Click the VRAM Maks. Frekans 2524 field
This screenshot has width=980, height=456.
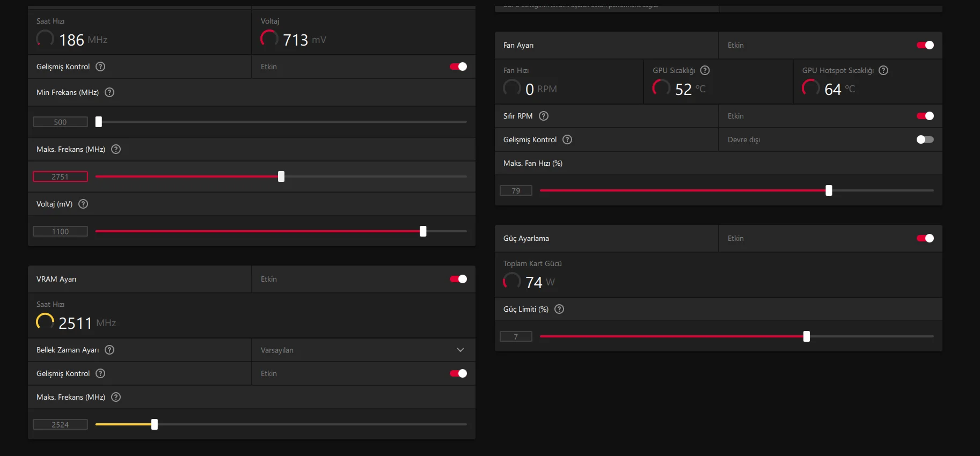(60, 424)
